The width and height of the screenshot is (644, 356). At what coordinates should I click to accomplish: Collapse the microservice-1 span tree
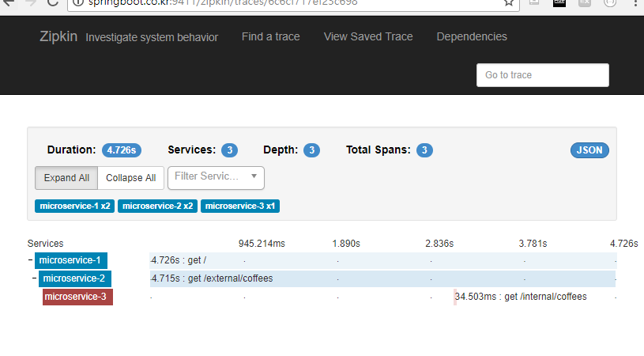(30, 259)
